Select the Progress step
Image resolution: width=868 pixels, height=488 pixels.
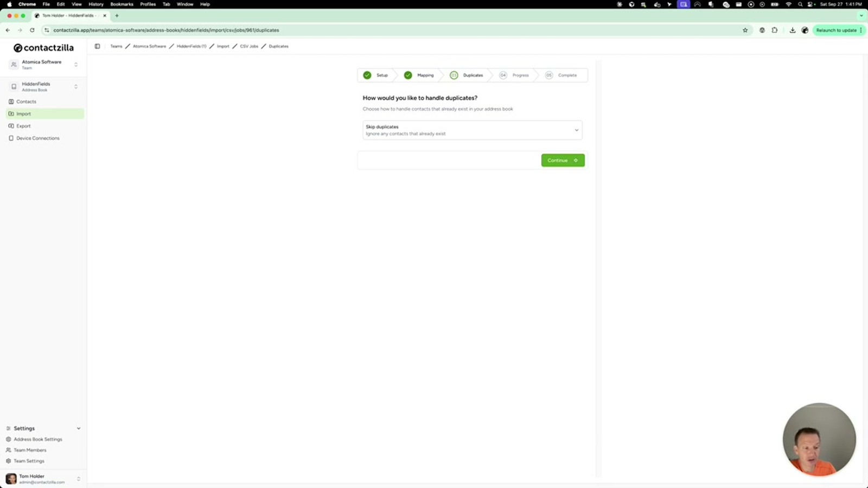[514, 75]
